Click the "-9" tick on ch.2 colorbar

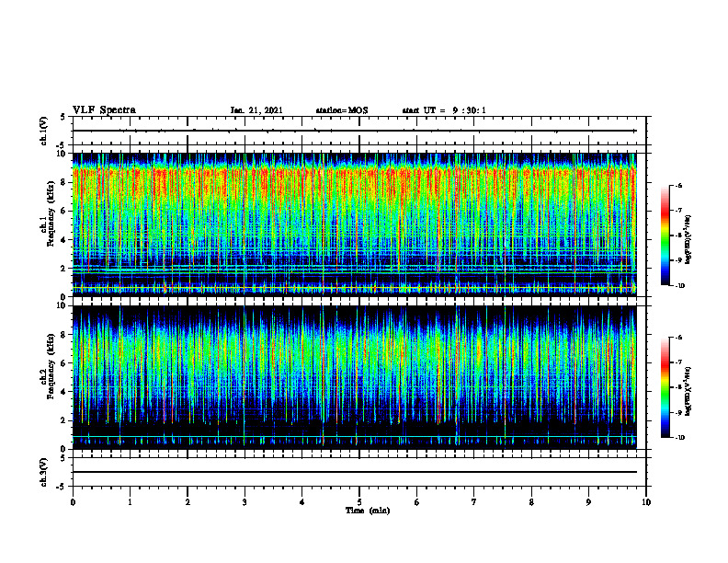[678, 412]
